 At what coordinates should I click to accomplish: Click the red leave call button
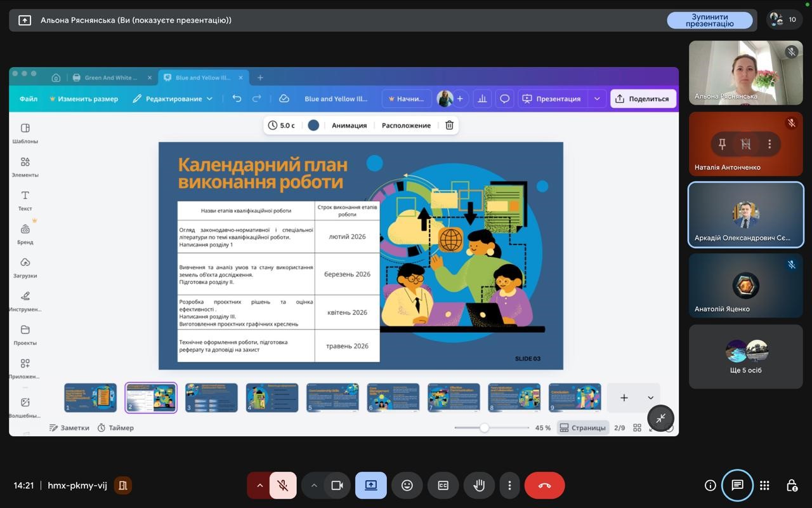544,485
